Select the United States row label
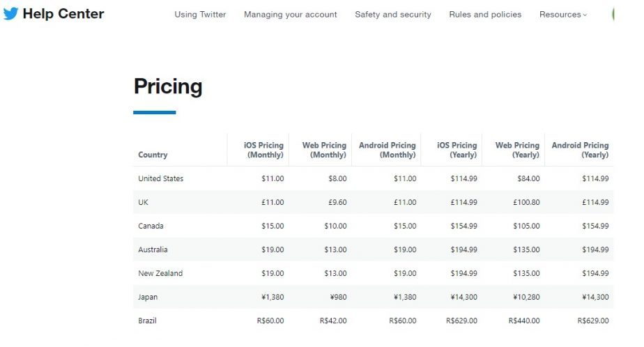Screen dimensions: 644x347 pyautogui.click(x=161, y=179)
